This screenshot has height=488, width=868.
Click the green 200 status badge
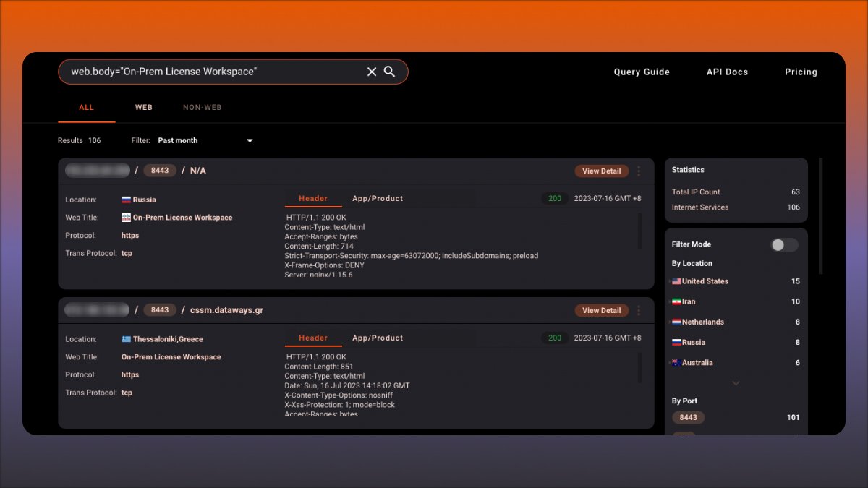point(554,198)
